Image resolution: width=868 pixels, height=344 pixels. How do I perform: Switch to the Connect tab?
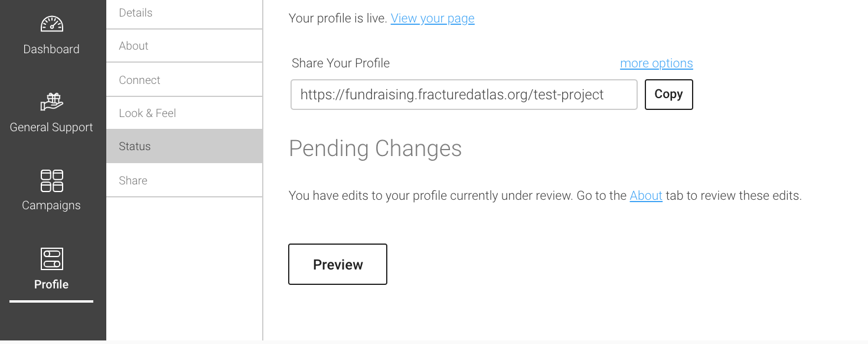coord(184,80)
